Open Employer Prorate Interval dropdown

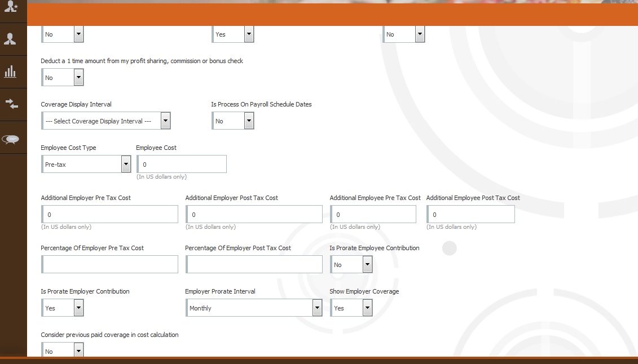(254, 308)
